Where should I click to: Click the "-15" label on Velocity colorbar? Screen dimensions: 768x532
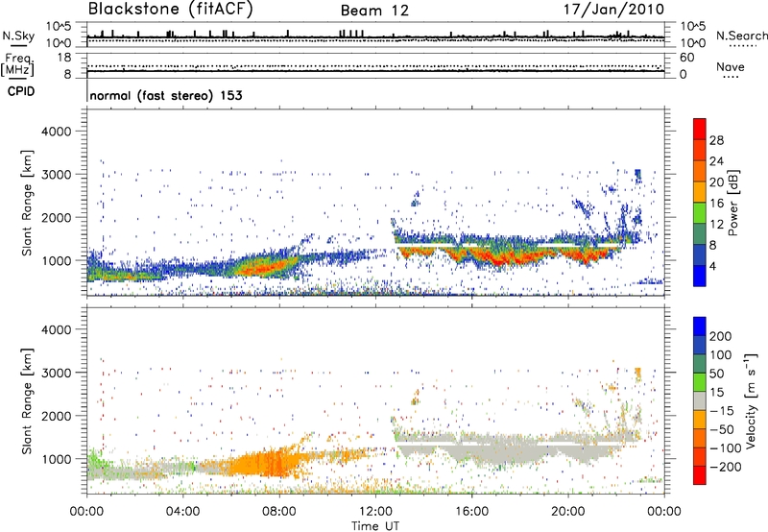tap(722, 410)
